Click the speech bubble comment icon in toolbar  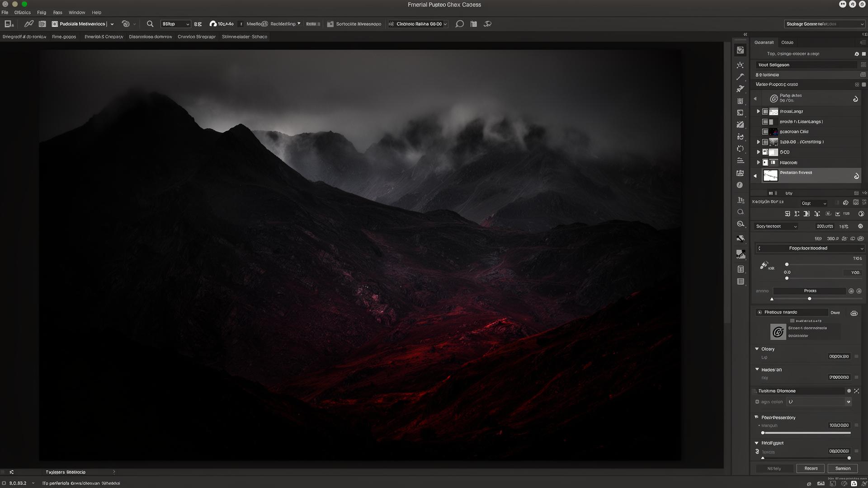[459, 24]
